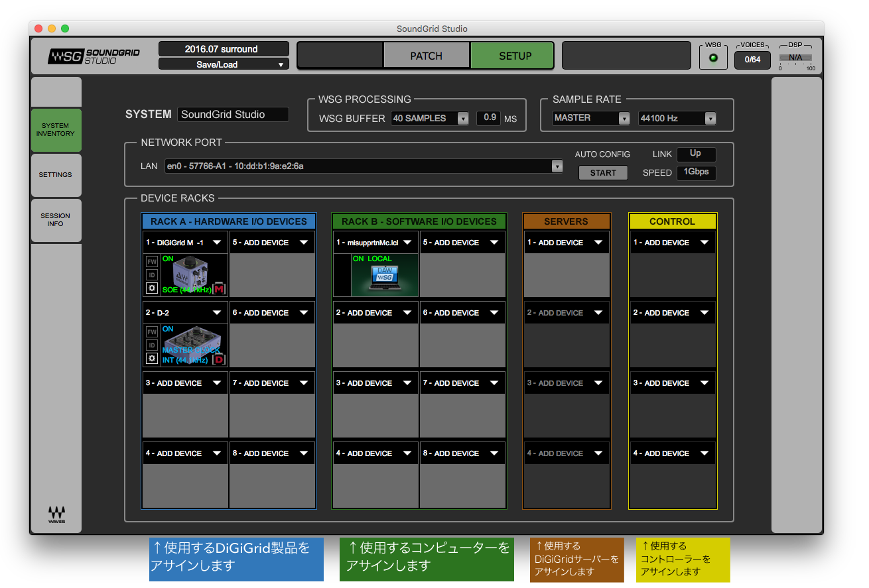Click Rack A - Hardware I/O Devices header
The width and height of the screenshot is (869, 588).
229,221
